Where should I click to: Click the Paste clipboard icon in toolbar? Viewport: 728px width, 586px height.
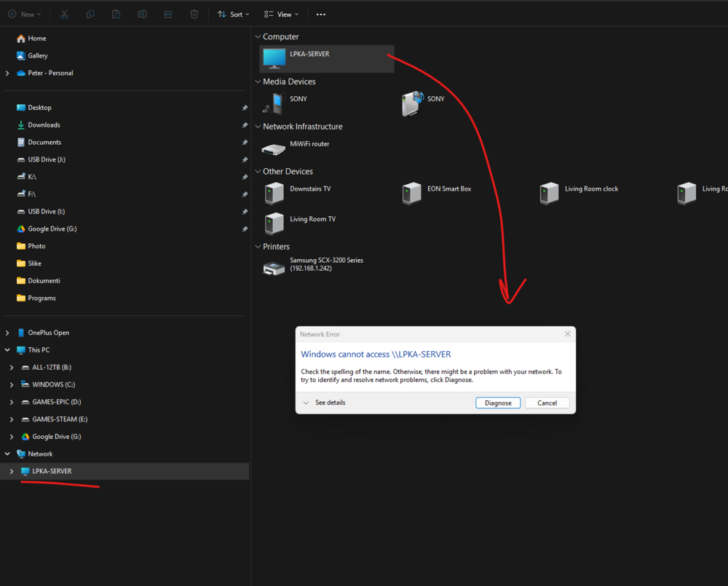click(x=116, y=15)
